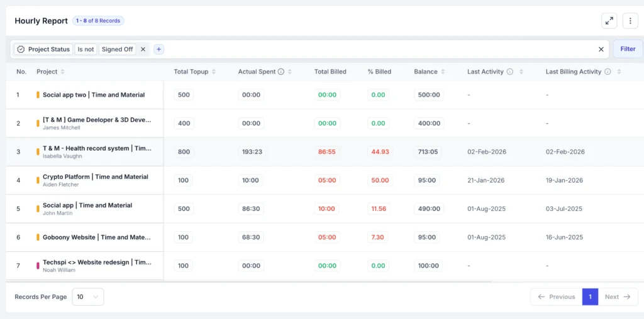Click the Balance value 490:00
Viewport: 644px width, 319px height.
click(x=429, y=208)
